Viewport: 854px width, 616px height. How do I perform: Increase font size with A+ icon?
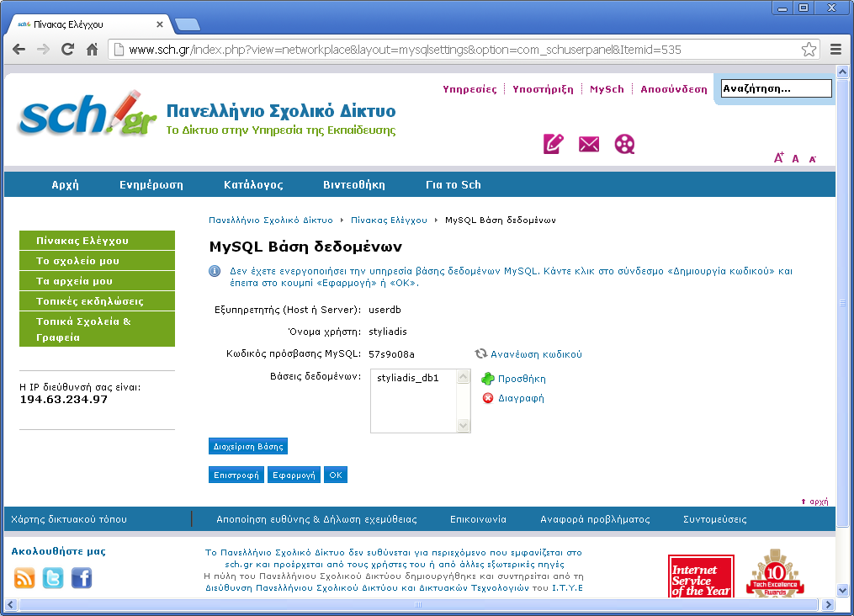(779, 158)
